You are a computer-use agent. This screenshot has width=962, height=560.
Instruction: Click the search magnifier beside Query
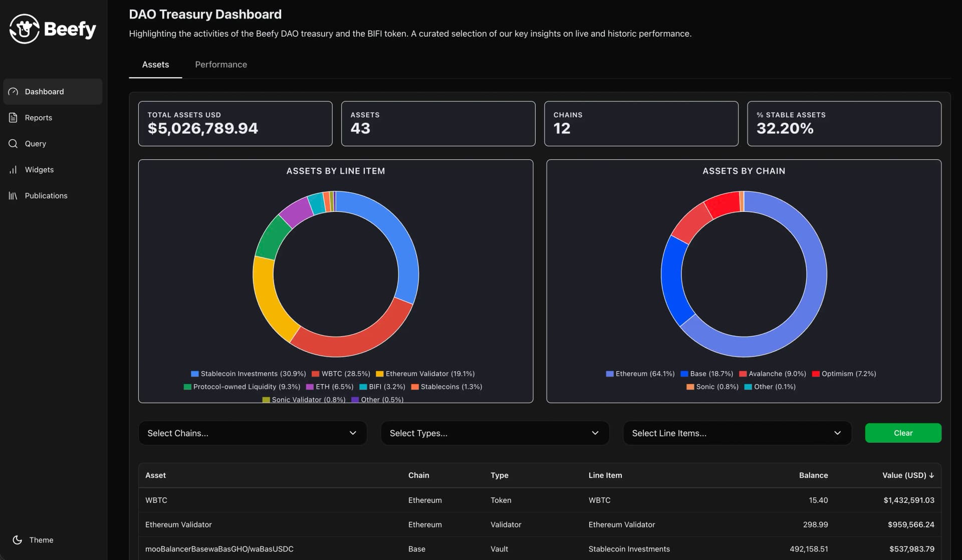13,144
